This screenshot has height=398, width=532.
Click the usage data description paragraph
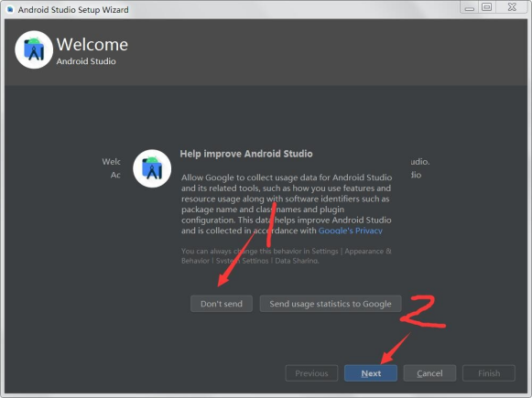click(x=287, y=204)
